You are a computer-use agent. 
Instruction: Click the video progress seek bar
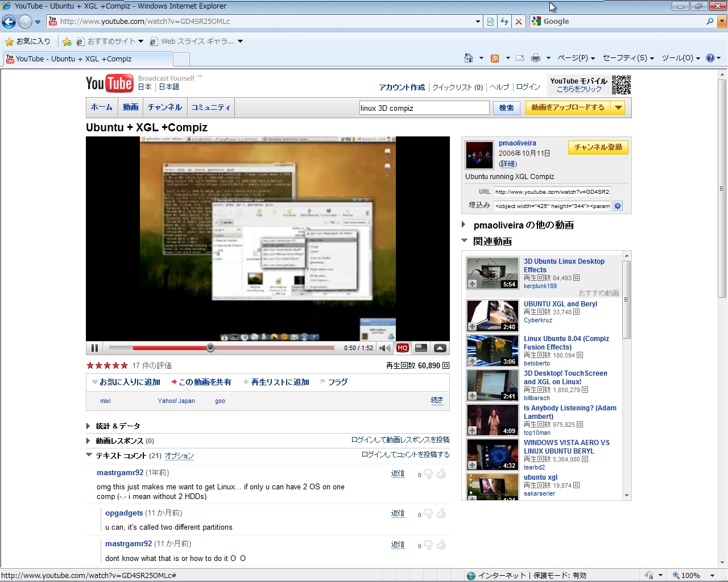click(221, 348)
